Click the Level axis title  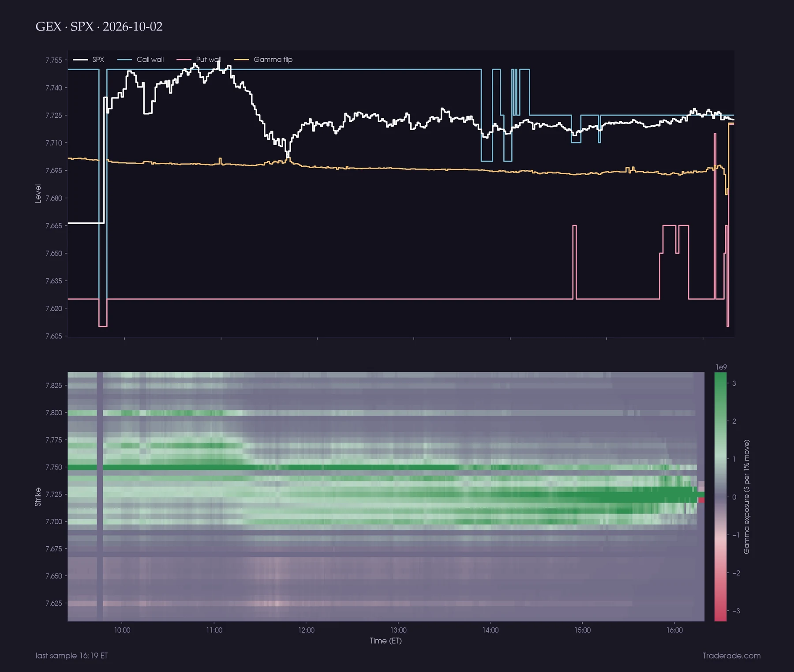coord(38,194)
